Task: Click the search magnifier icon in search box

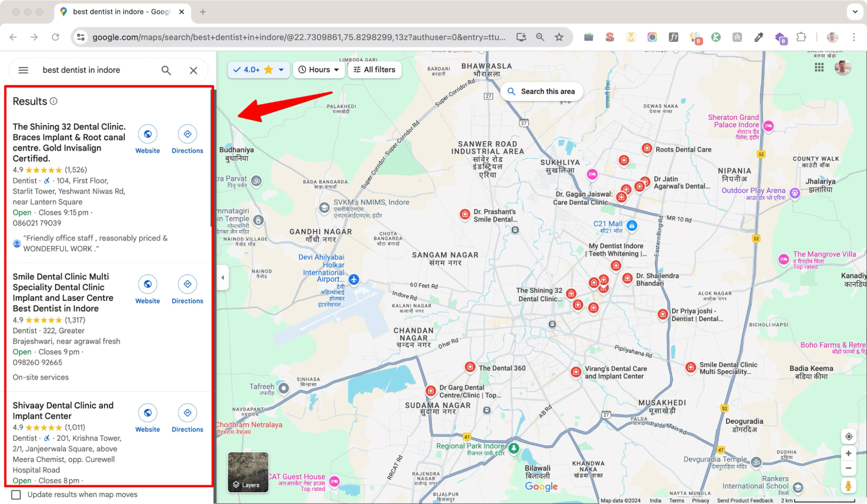Action: tap(166, 70)
